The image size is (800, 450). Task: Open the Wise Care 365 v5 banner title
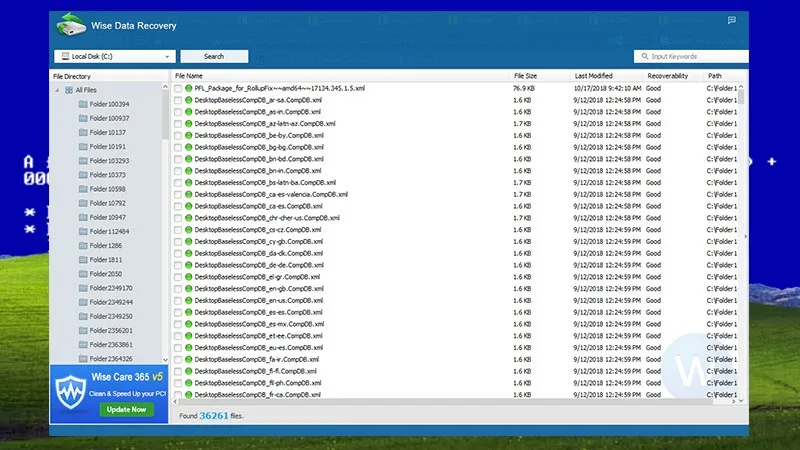click(x=127, y=377)
